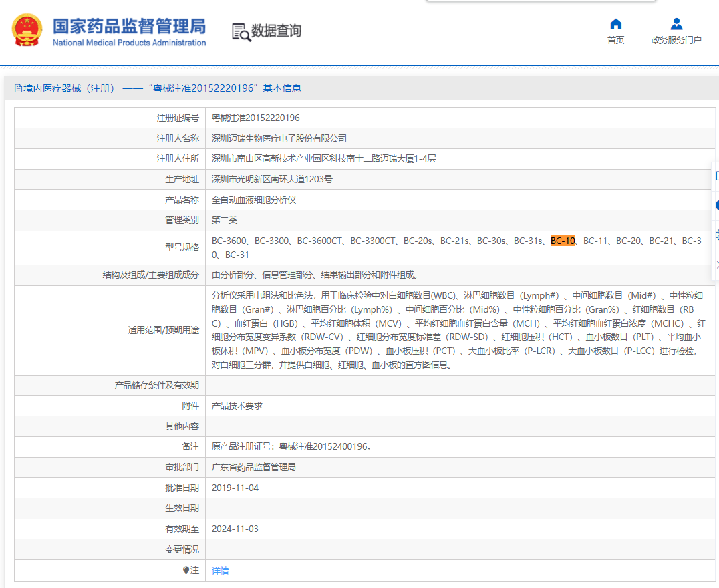The image size is (719, 588).
Task: Go to 首页 via the home icon
Action: click(x=616, y=24)
